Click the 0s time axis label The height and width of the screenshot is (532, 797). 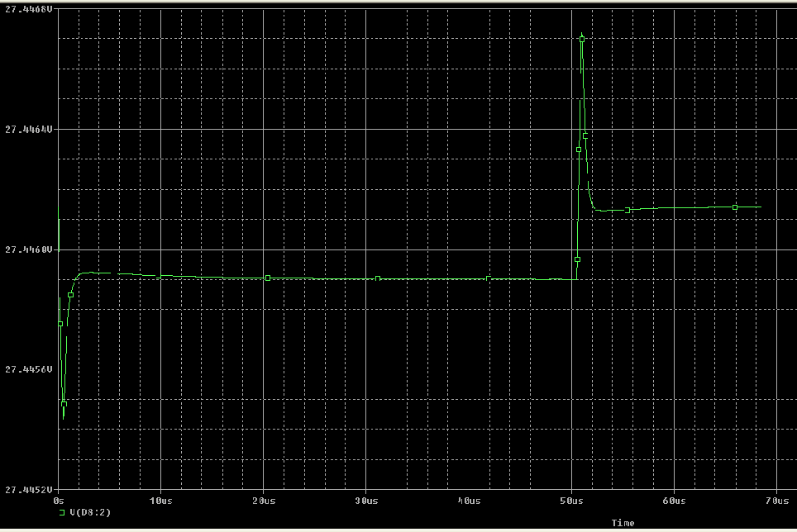[x=59, y=501]
